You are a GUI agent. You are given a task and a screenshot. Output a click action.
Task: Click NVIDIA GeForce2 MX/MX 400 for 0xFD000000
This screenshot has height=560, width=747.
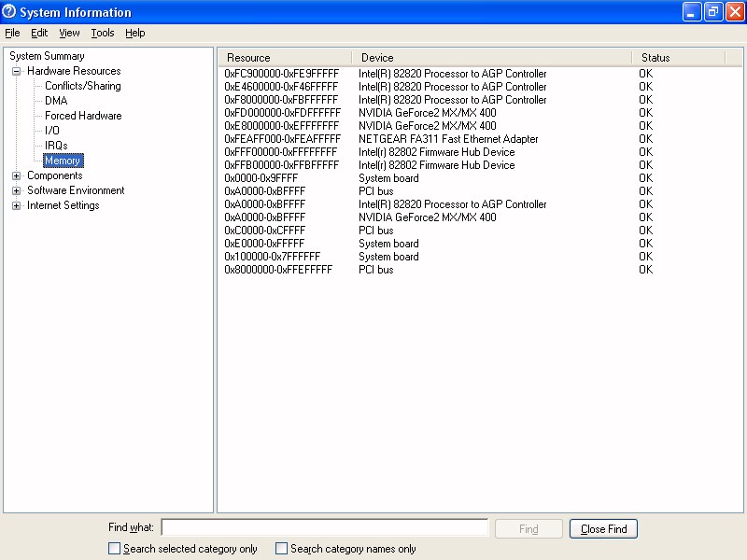click(x=428, y=113)
